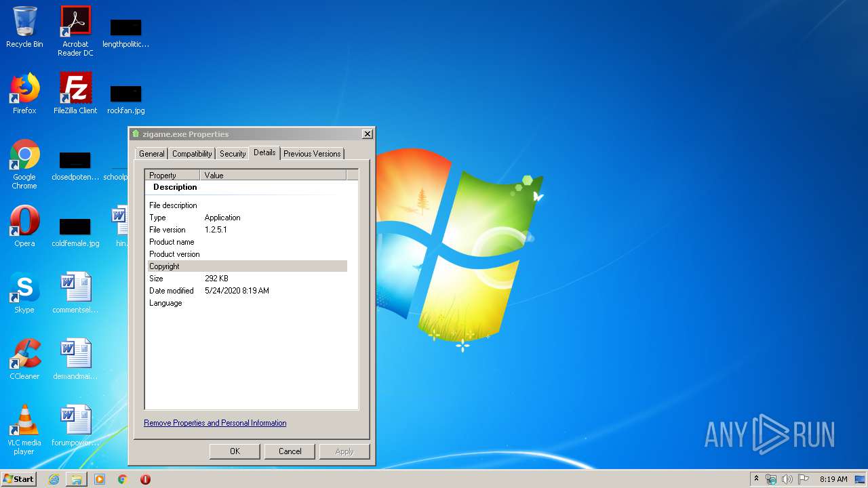
Task: Select the Product version row
Action: coord(248,254)
